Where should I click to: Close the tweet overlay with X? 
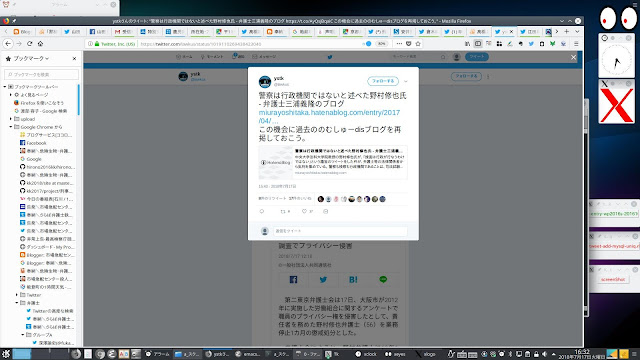coord(573,58)
